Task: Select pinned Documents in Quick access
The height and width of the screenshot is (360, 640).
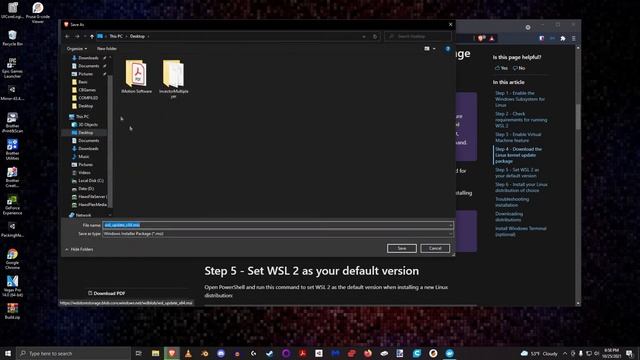Action: (x=88, y=66)
